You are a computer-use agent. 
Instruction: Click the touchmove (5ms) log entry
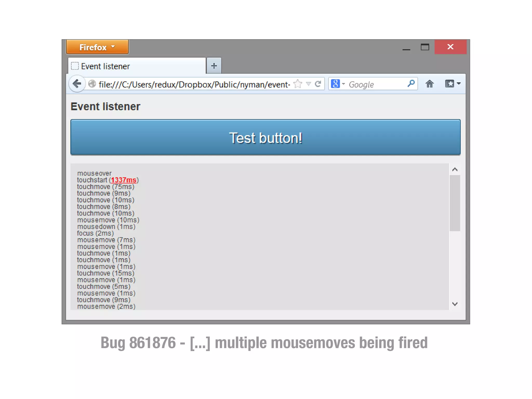pyautogui.click(x=104, y=286)
